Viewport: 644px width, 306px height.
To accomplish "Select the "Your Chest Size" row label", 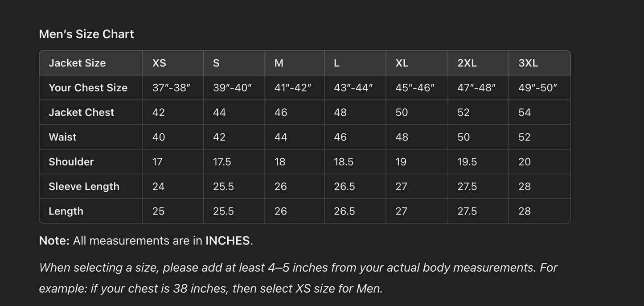I will click(88, 88).
